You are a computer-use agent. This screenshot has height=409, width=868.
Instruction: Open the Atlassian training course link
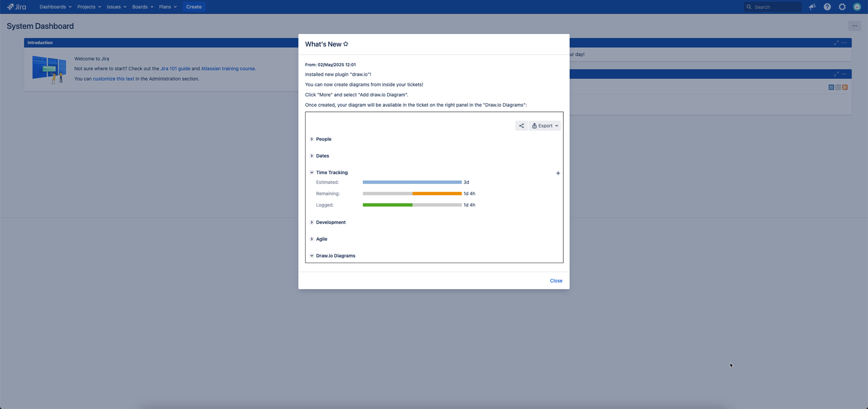pos(228,69)
